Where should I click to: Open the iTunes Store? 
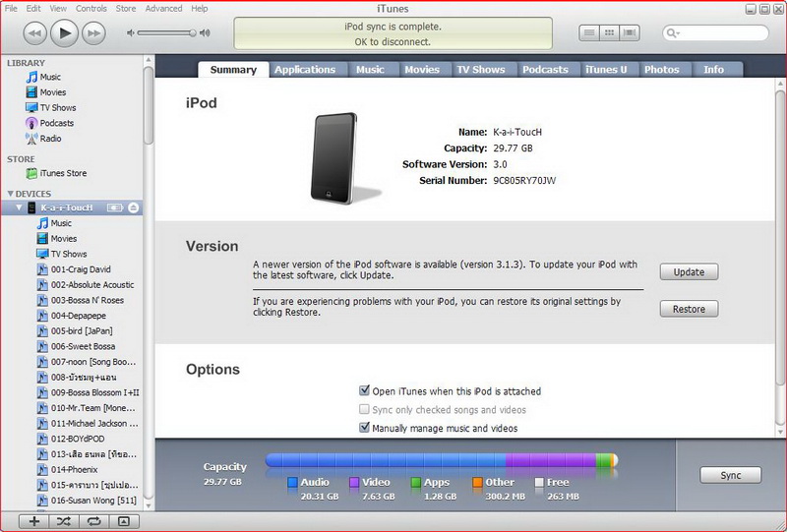[x=62, y=173]
